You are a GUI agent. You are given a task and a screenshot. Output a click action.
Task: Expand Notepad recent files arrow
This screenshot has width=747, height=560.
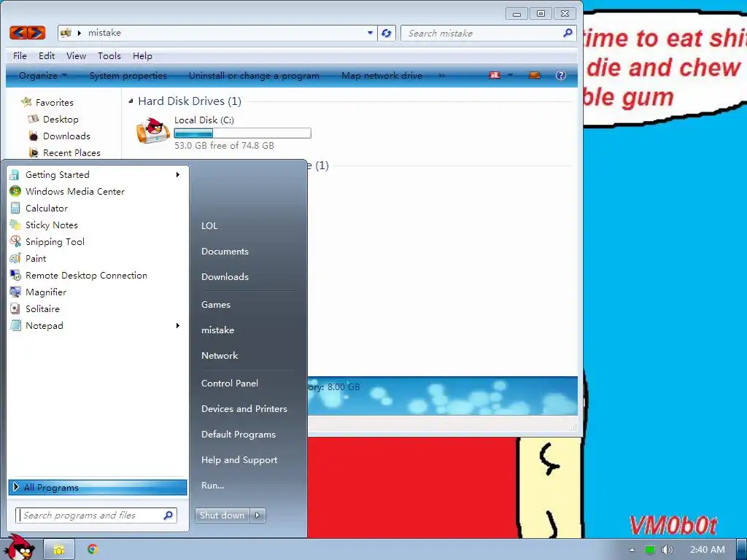point(178,326)
